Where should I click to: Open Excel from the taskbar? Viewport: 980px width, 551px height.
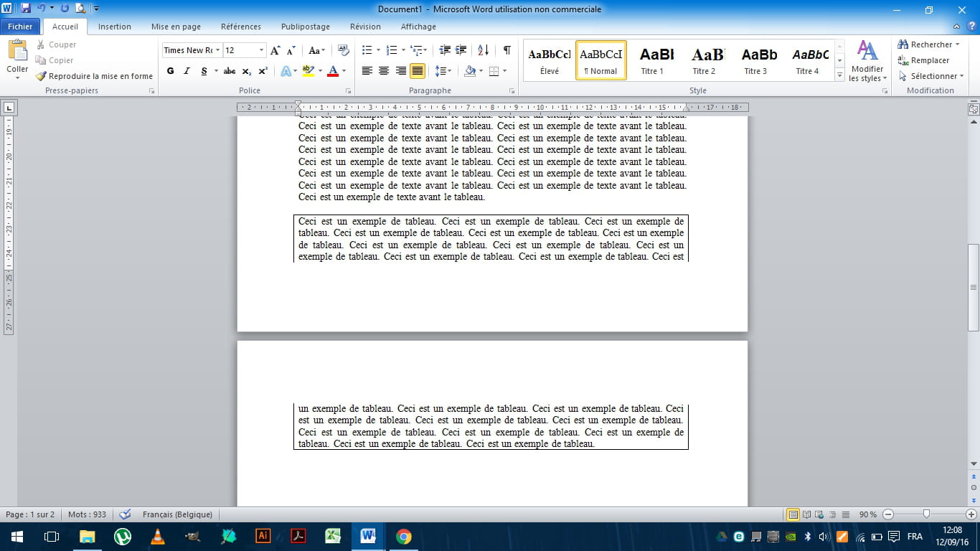(334, 536)
